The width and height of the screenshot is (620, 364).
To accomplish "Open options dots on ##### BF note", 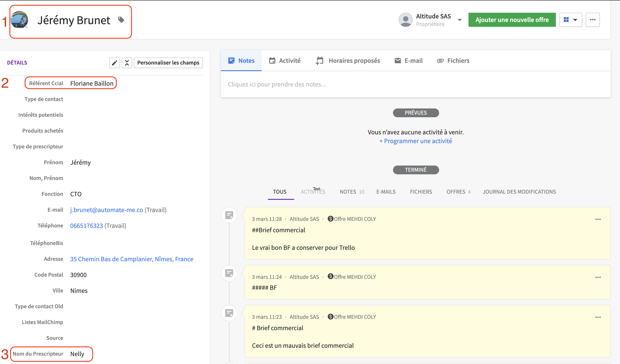I will tap(598, 277).
